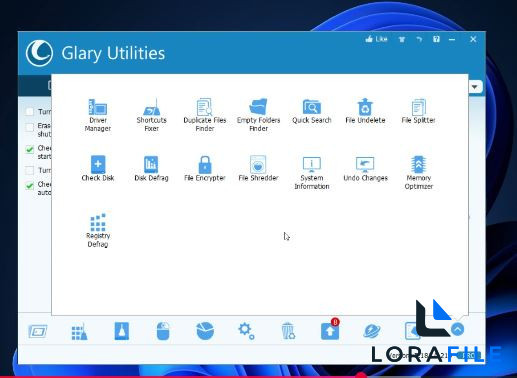Open the skin shirt icon in title bar
This screenshot has width=517, height=378.
[x=402, y=39]
